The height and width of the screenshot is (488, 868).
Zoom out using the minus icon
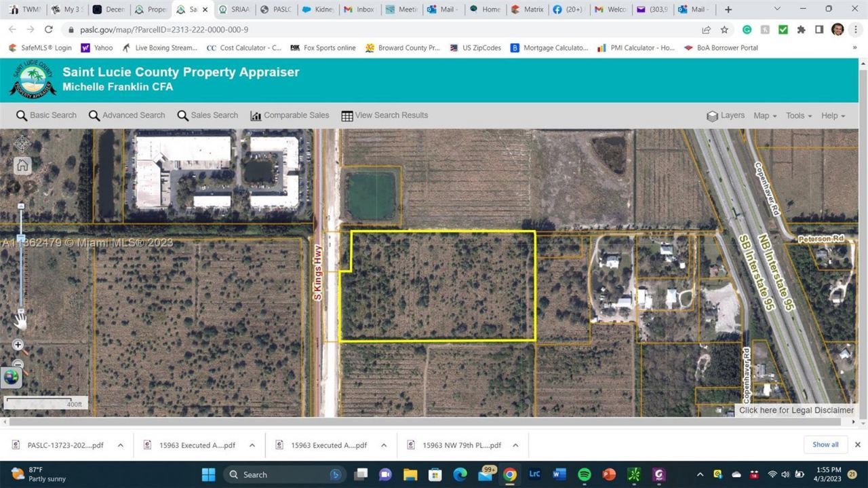click(x=18, y=364)
